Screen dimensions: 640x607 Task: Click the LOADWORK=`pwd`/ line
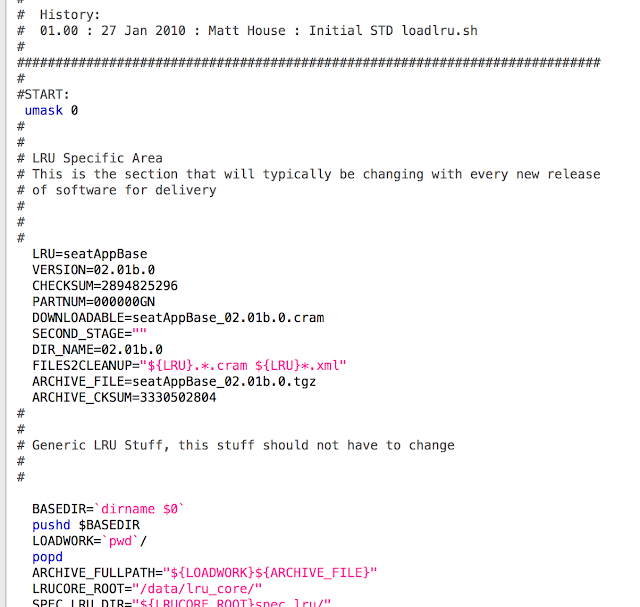(x=89, y=541)
